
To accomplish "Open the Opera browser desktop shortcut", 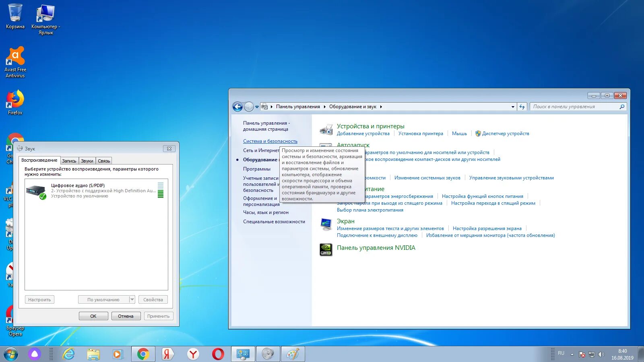I will (15, 321).
